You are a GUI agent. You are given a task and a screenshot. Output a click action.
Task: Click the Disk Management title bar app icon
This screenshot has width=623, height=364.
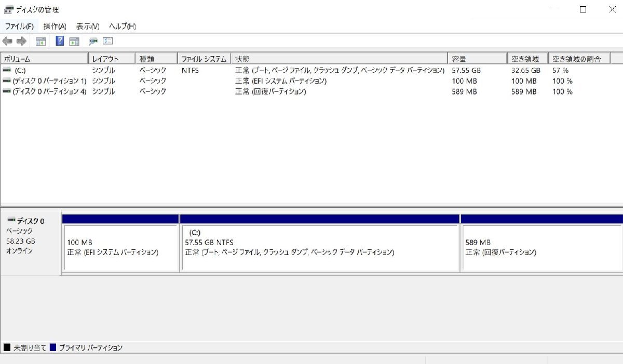[9, 9]
